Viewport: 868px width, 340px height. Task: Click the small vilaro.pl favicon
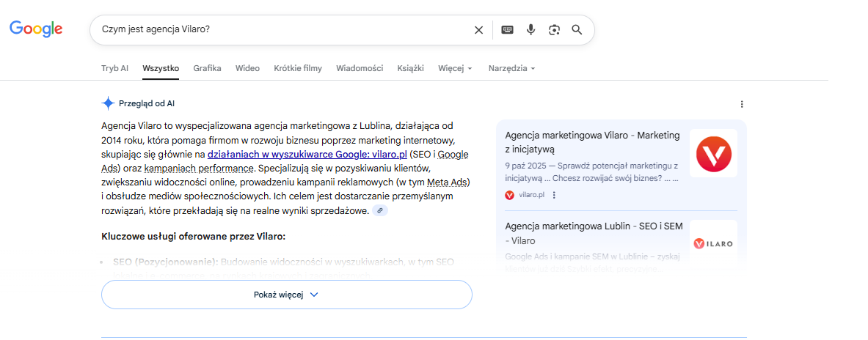(x=509, y=195)
